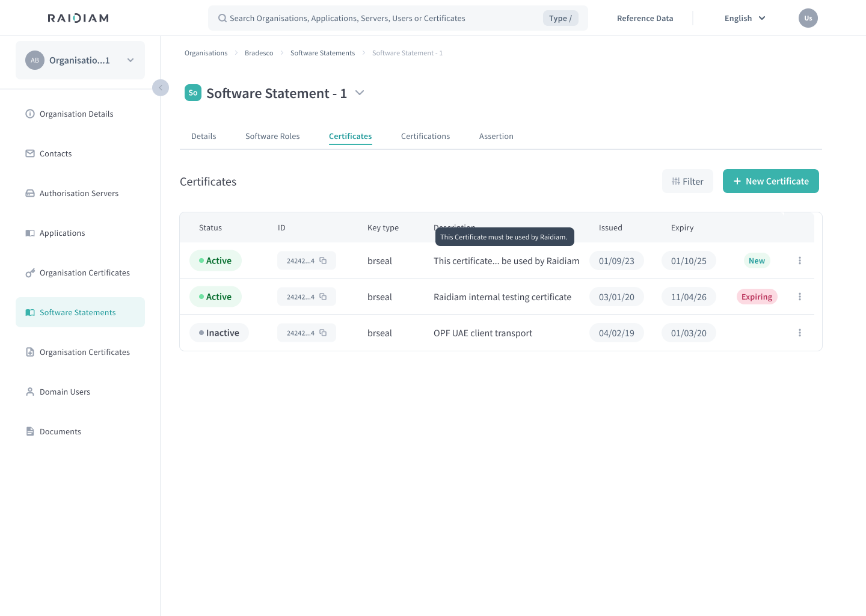Click the Reference Data link

pyautogui.click(x=645, y=18)
